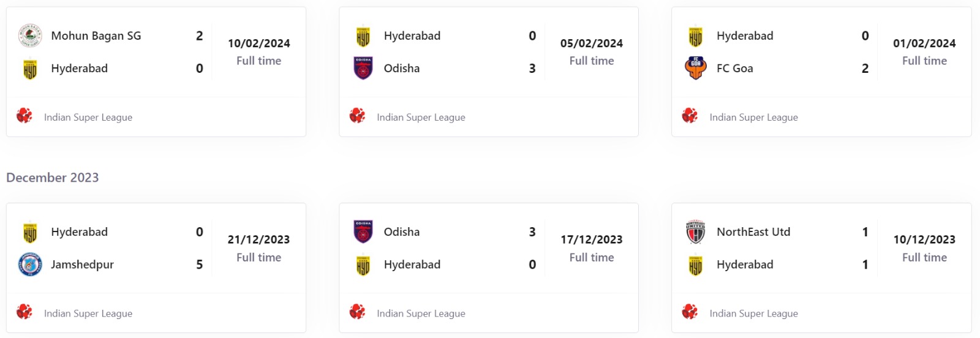Image resolution: width=980 pixels, height=338 pixels.
Task: Click Indian Super League under the 10/12/2023 match
Action: [x=753, y=314]
